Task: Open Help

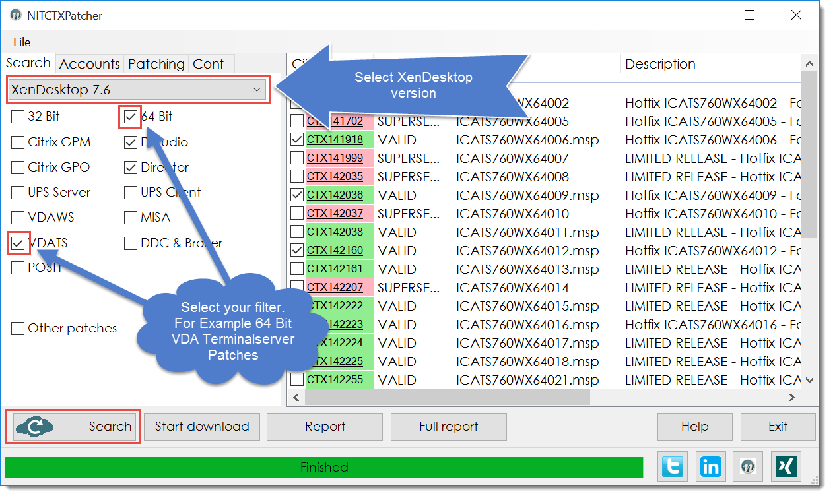Action: [695, 427]
